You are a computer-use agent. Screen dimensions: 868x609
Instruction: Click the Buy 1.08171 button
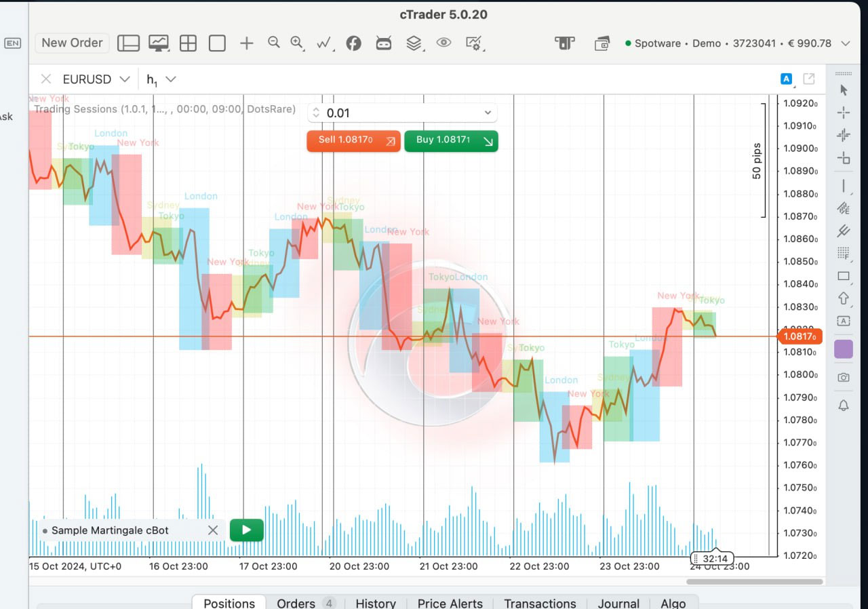pos(451,141)
